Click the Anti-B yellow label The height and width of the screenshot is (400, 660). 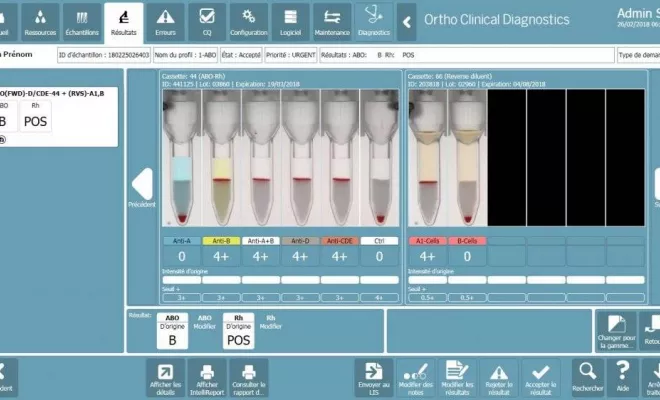click(x=220, y=241)
